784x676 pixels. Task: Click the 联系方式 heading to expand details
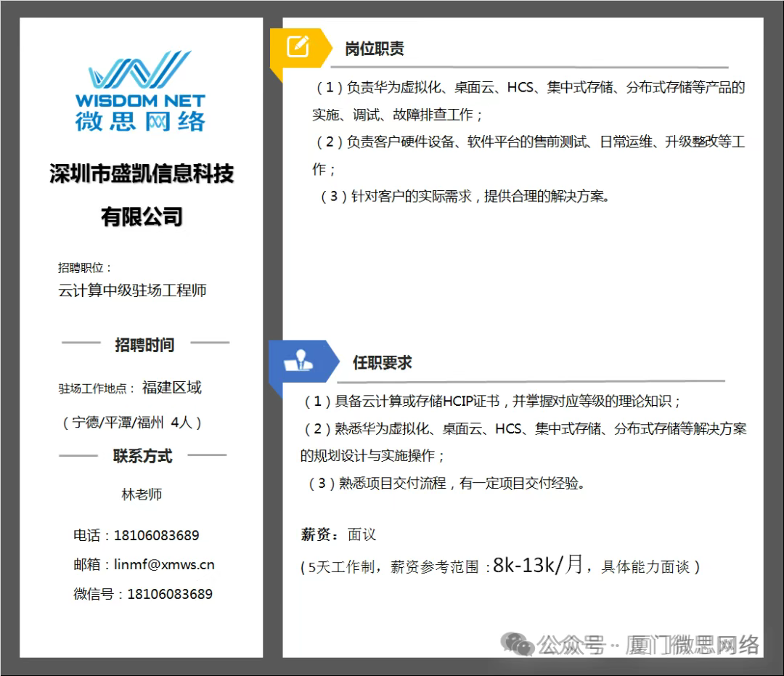pyautogui.click(x=142, y=457)
